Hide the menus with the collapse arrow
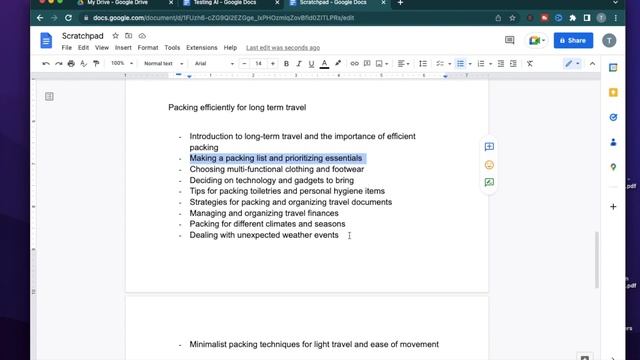This screenshot has width=640, height=360. point(592,64)
